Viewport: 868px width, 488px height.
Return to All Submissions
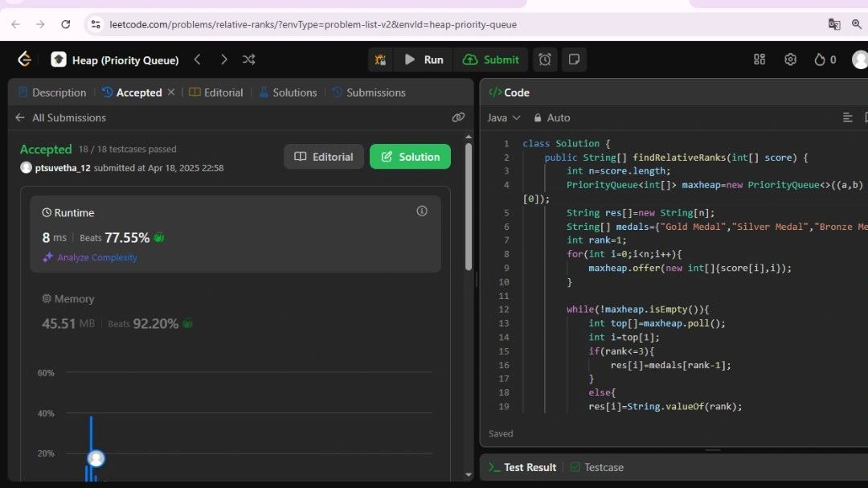click(x=60, y=117)
